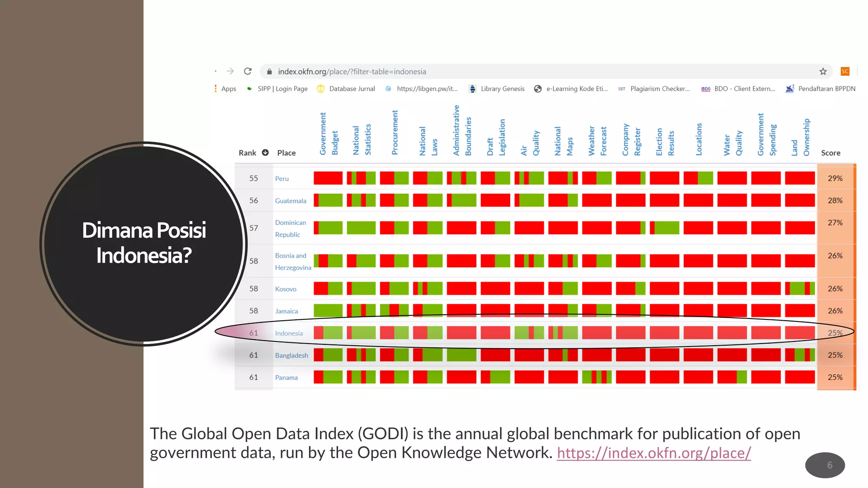The width and height of the screenshot is (868, 488).
Task: Click the Score column header
Action: 830,153
